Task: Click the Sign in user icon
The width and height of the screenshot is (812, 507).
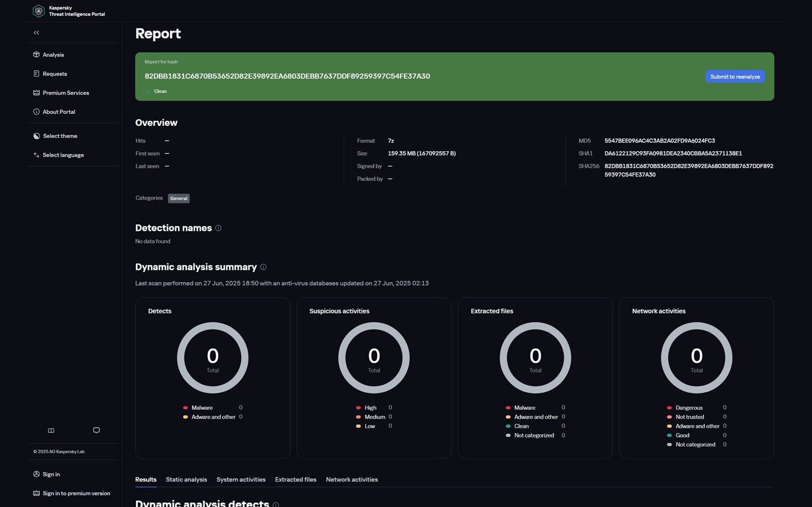Action: pyautogui.click(x=36, y=474)
